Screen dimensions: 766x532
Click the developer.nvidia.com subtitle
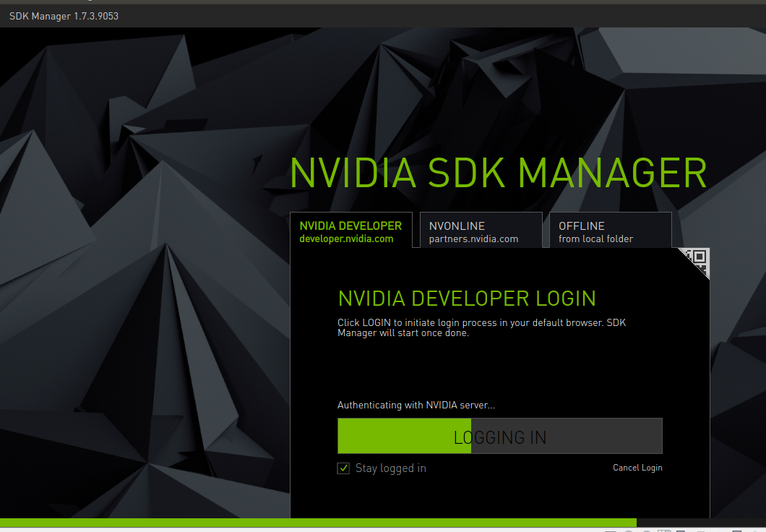point(346,239)
